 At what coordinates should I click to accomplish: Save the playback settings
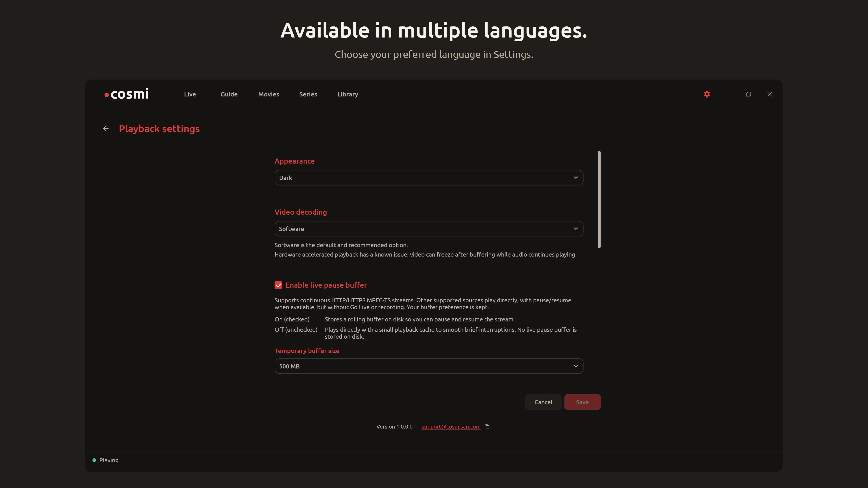582,402
